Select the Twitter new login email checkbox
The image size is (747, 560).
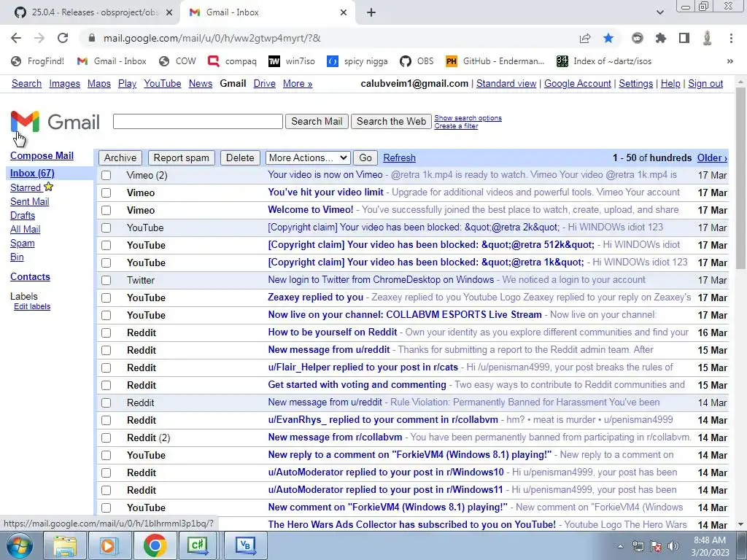tap(107, 280)
